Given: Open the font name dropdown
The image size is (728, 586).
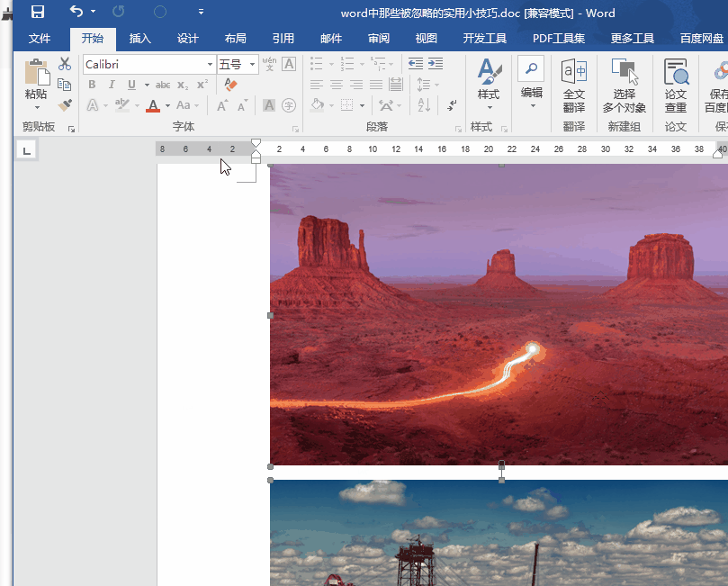Looking at the screenshot, I should 208,64.
